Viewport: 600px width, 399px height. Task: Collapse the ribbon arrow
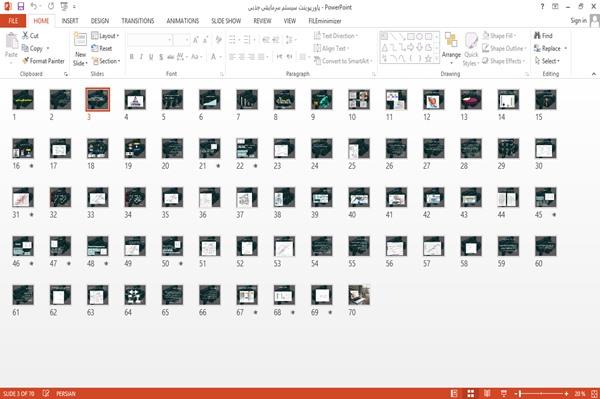tap(593, 73)
